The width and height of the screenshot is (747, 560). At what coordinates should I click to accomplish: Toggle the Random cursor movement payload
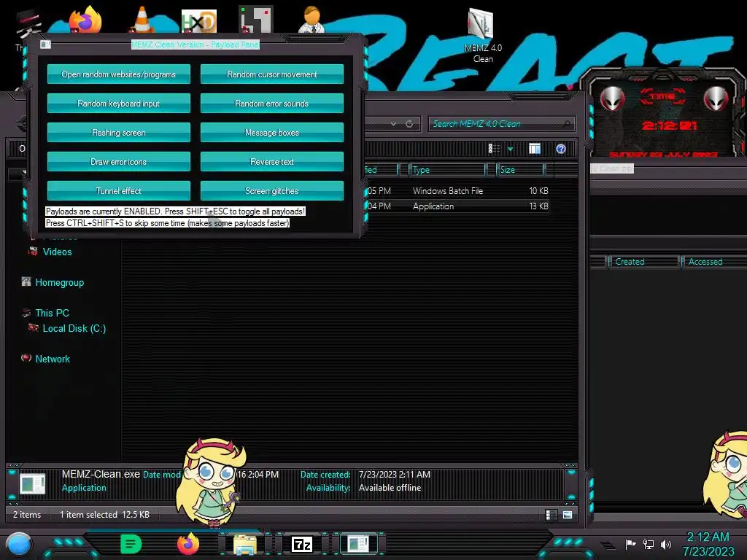(272, 74)
